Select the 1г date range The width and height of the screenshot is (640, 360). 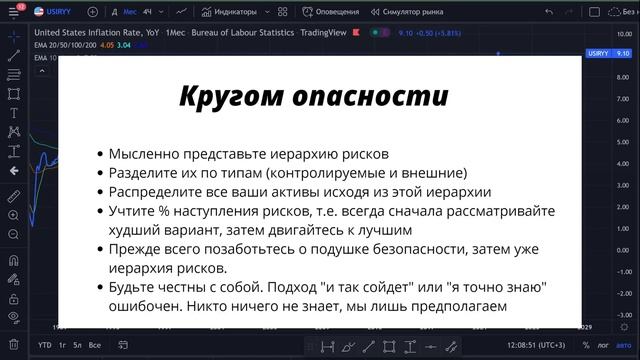[x=62, y=345]
